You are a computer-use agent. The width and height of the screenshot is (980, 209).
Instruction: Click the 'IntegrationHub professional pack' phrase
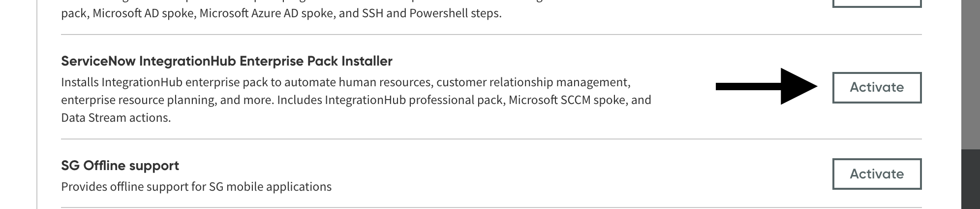[414, 100]
